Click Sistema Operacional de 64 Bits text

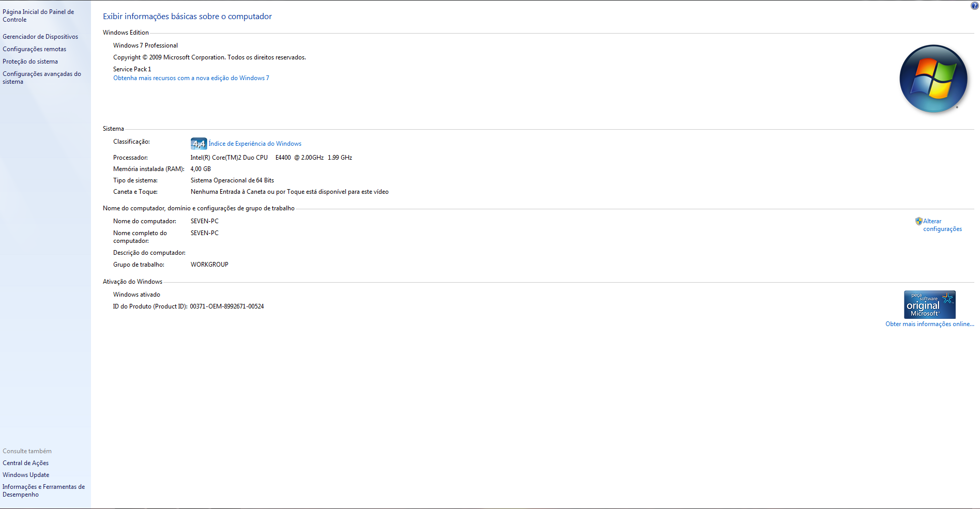click(x=232, y=180)
